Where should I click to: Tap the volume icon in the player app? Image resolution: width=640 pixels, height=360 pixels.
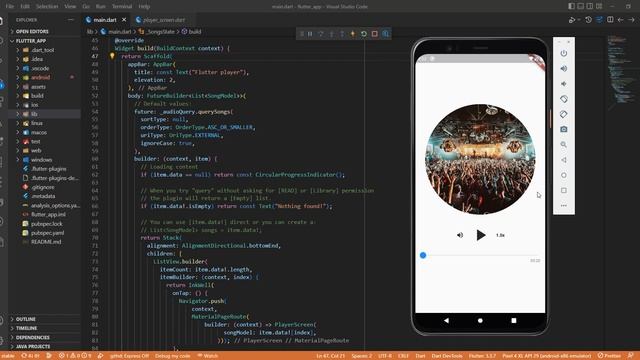[x=460, y=235]
